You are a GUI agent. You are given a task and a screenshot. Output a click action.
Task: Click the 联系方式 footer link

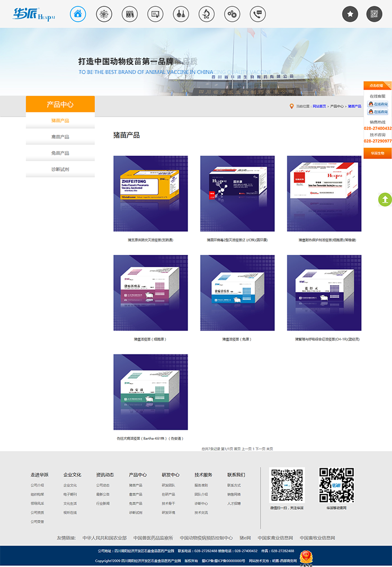tap(234, 485)
